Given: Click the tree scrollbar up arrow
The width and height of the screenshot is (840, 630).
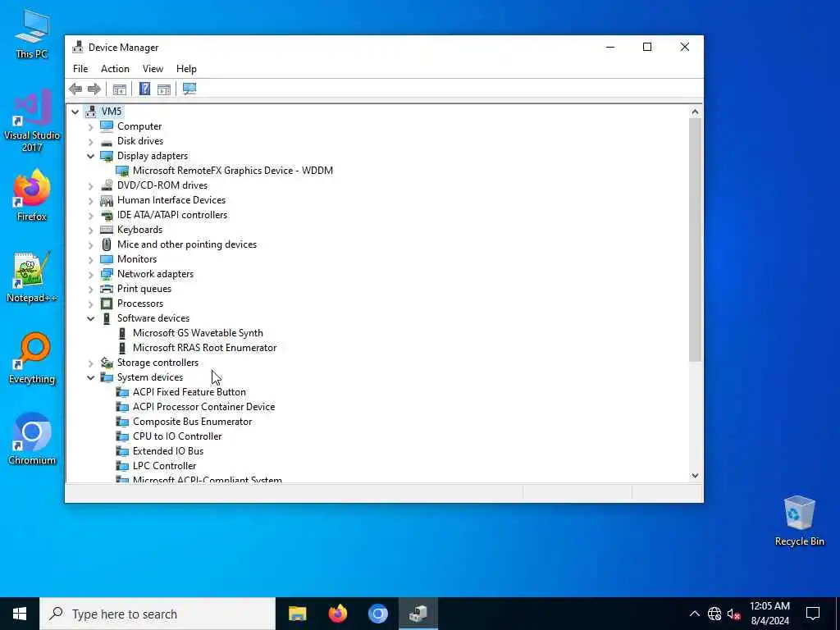Looking at the screenshot, I should (x=695, y=112).
